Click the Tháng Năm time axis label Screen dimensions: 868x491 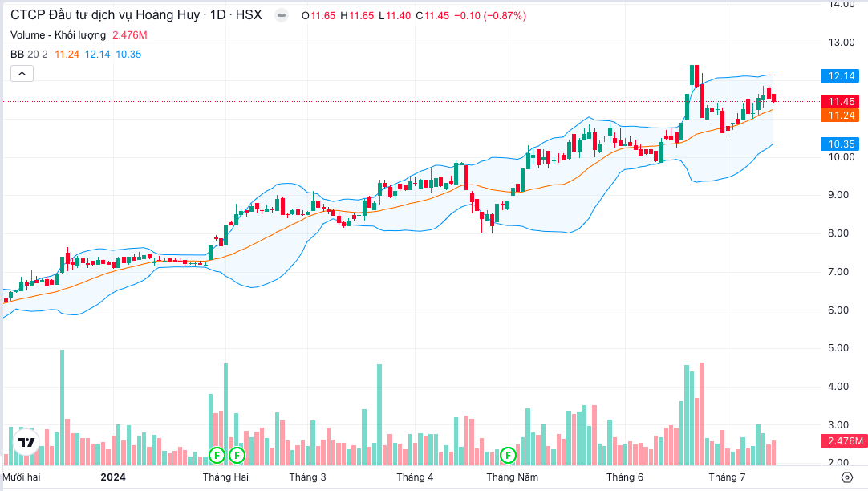coord(512,477)
